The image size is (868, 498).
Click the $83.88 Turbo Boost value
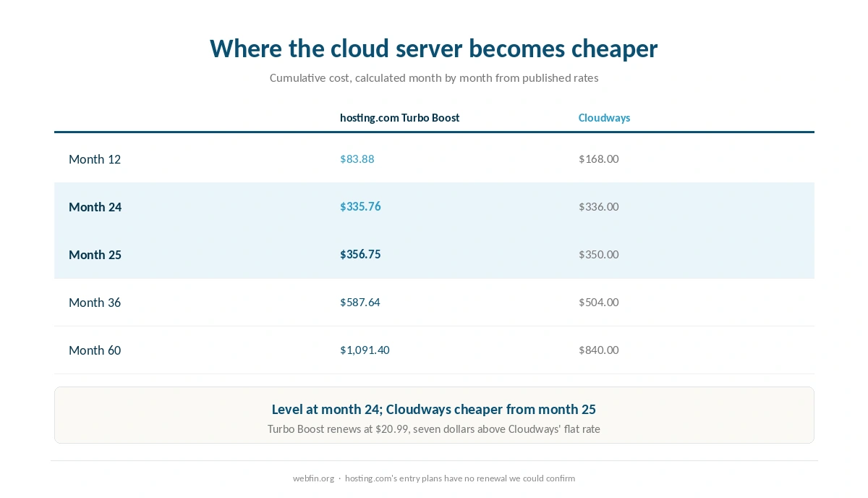[357, 159]
